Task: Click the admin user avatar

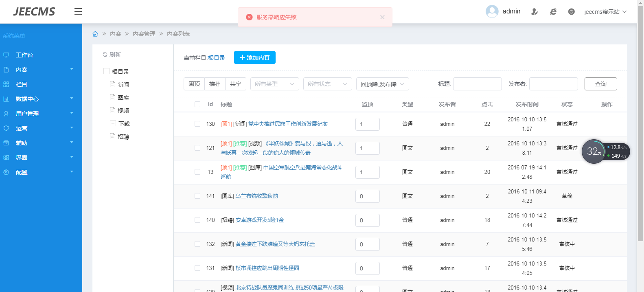Action: (492, 11)
